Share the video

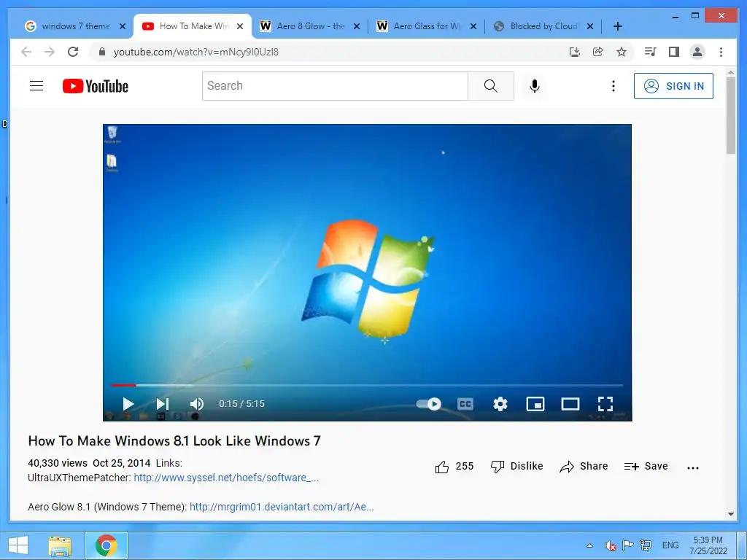pos(584,466)
